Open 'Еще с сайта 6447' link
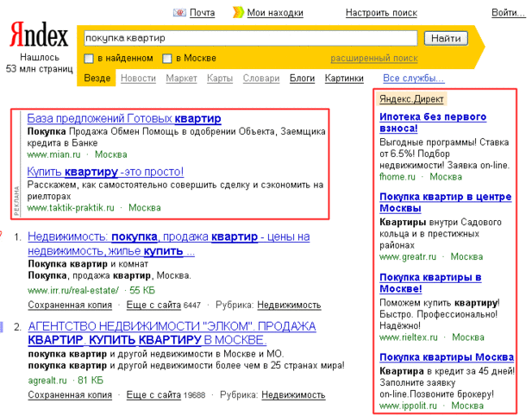Image resolution: width=532 pixels, height=416 pixels. click(x=164, y=305)
